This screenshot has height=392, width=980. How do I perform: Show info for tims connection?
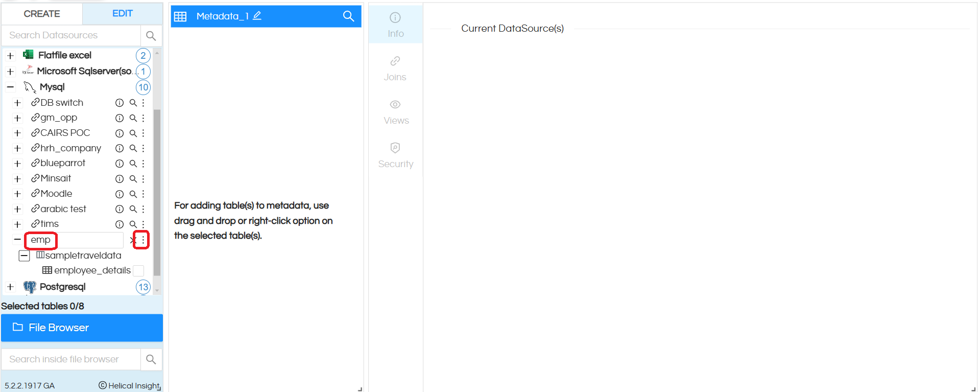pos(119,224)
